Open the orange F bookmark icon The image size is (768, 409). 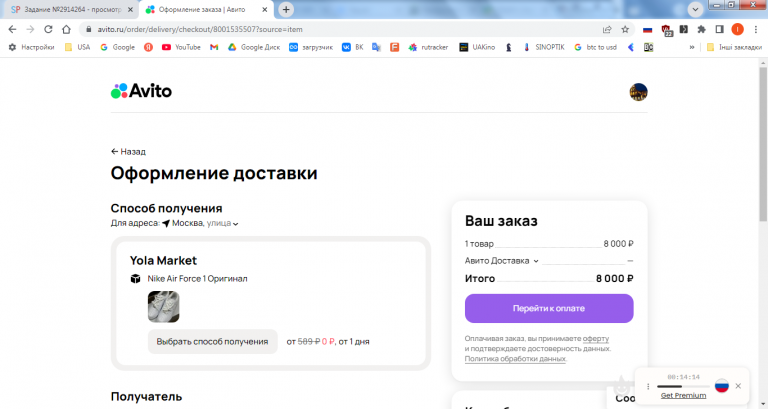click(x=394, y=47)
